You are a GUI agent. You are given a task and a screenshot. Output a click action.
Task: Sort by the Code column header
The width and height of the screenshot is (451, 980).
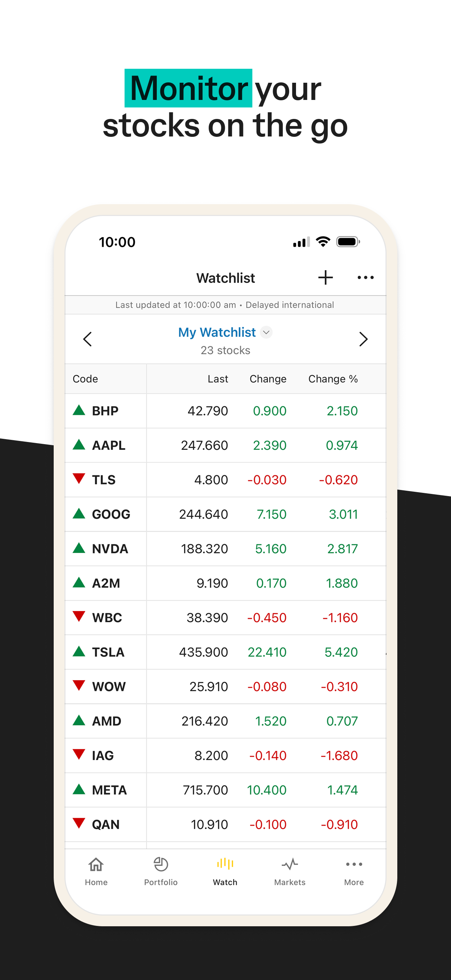coord(85,379)
